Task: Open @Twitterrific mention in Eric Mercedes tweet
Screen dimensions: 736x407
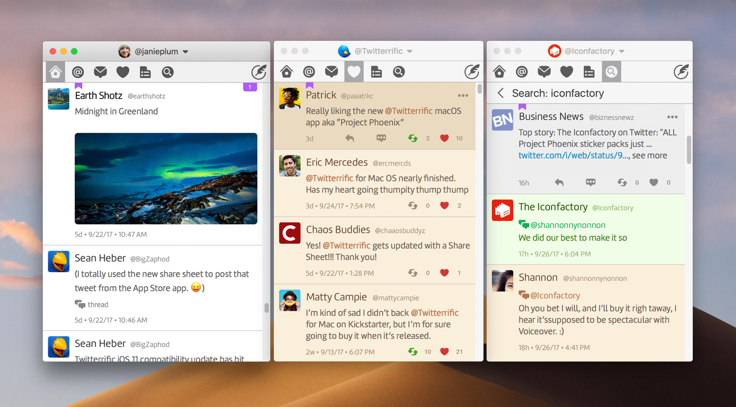Action: [330, 178]
